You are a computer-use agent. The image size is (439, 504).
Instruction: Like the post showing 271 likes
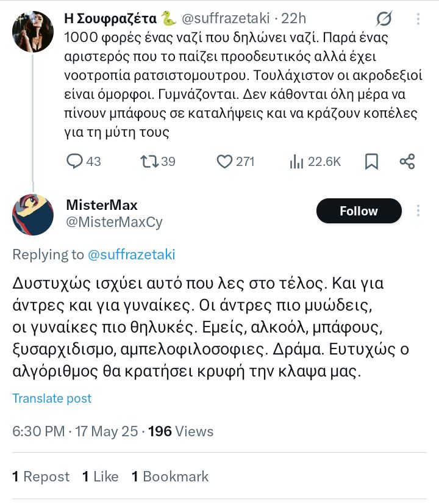[x=225, y=162]
